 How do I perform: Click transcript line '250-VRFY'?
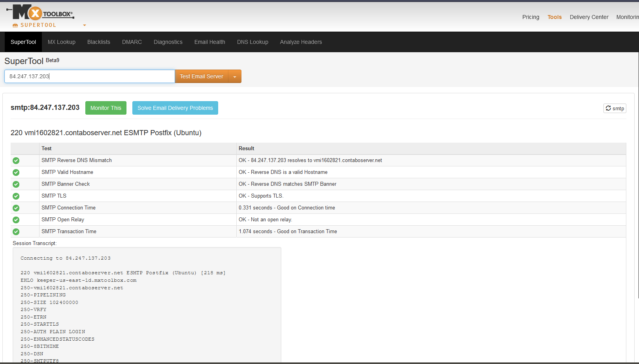point(34,310)
